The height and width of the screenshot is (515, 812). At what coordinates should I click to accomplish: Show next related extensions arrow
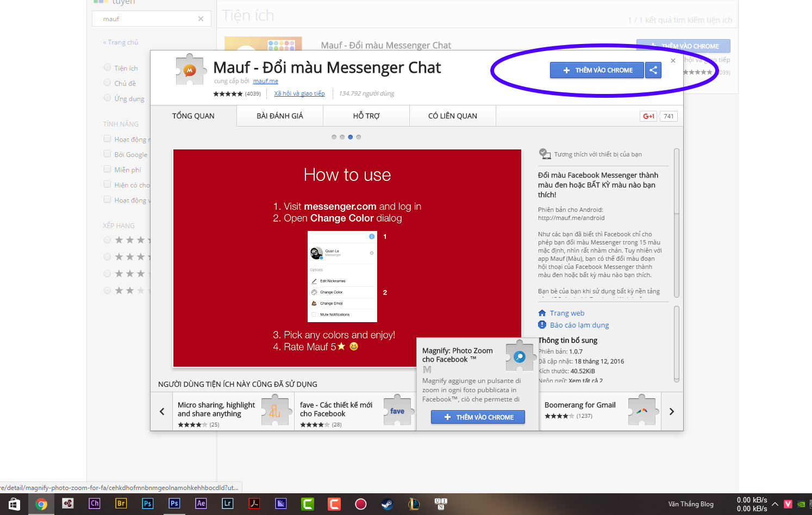672,411
